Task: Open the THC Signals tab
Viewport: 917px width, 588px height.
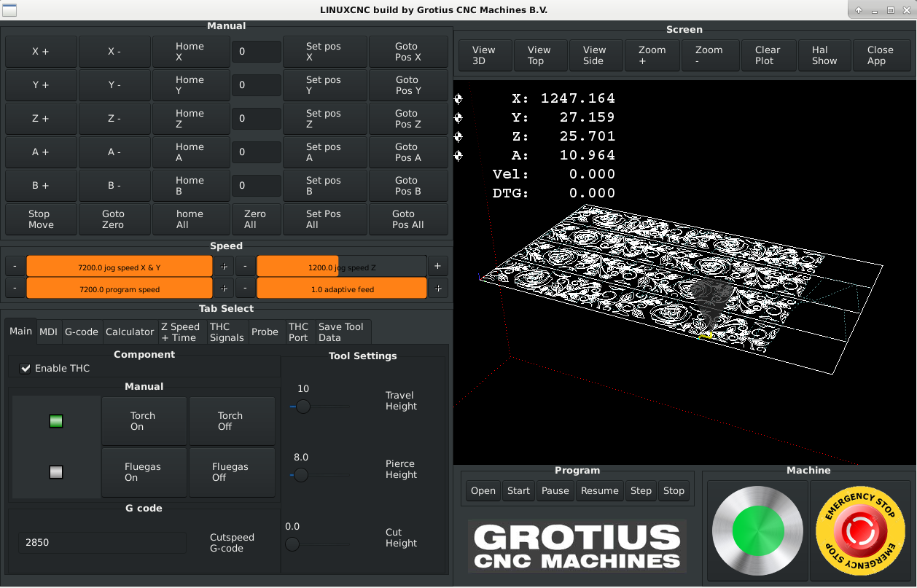Action: coord(227,332)
